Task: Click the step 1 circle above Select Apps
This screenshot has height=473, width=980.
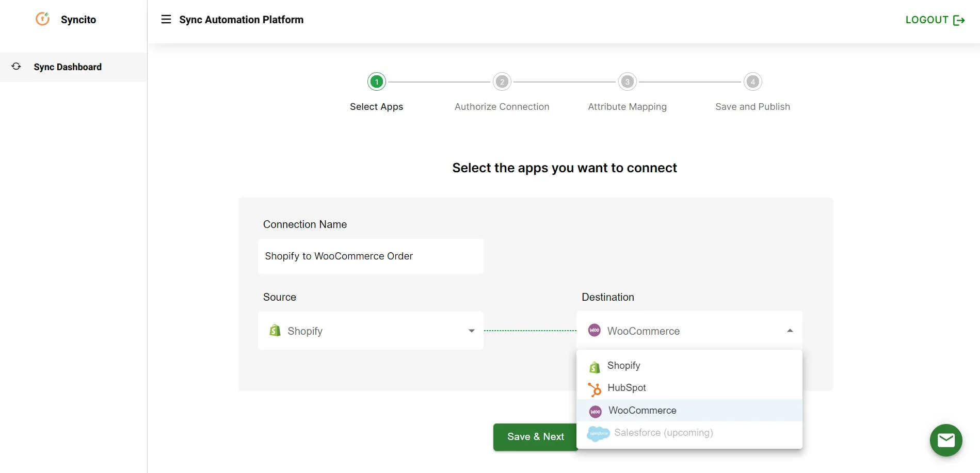Action: [x=376, y=81]
